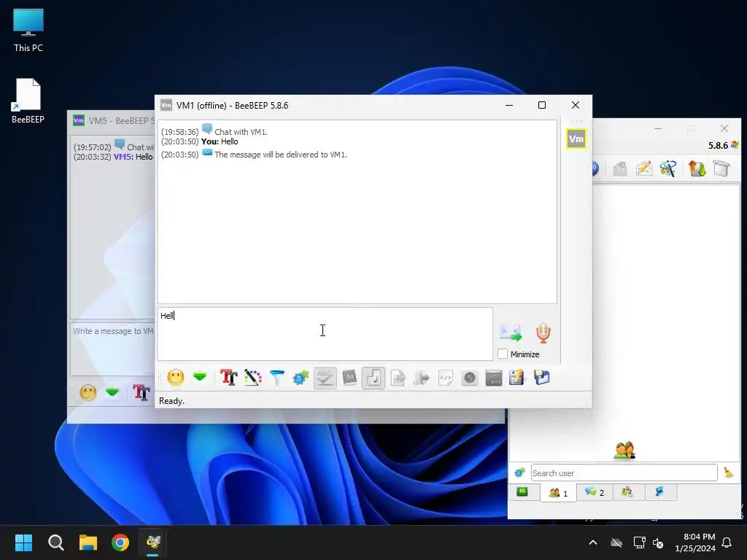Image resolution: width=747 pixels, height=560 pixels.
Task: Select the users tab labeled 1
Action: pos(558,493)
